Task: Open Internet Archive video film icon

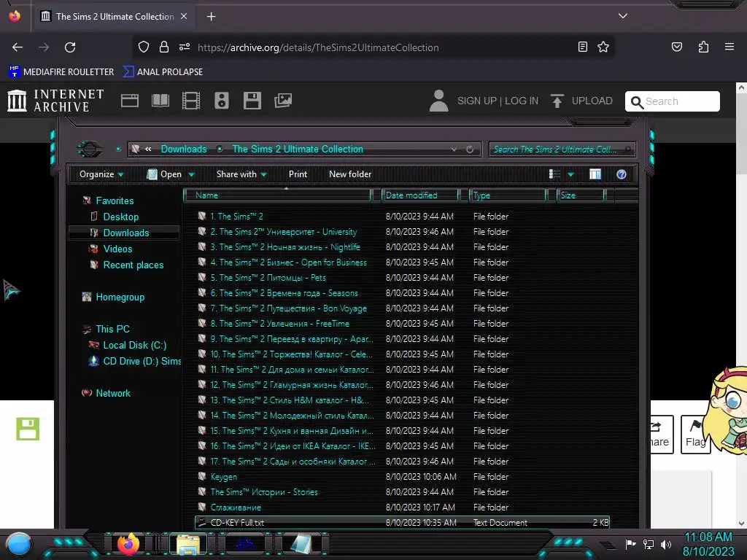Action: 191,101
